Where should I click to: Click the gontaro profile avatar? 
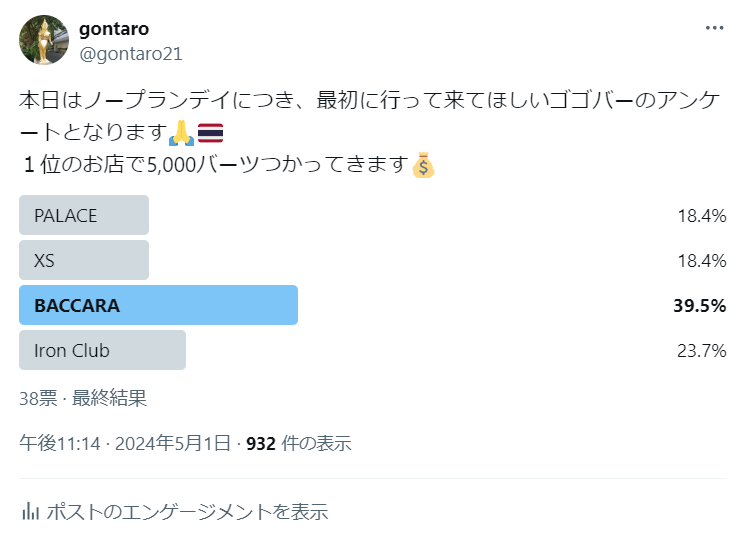pyautogui.click(x=44, y=40)
